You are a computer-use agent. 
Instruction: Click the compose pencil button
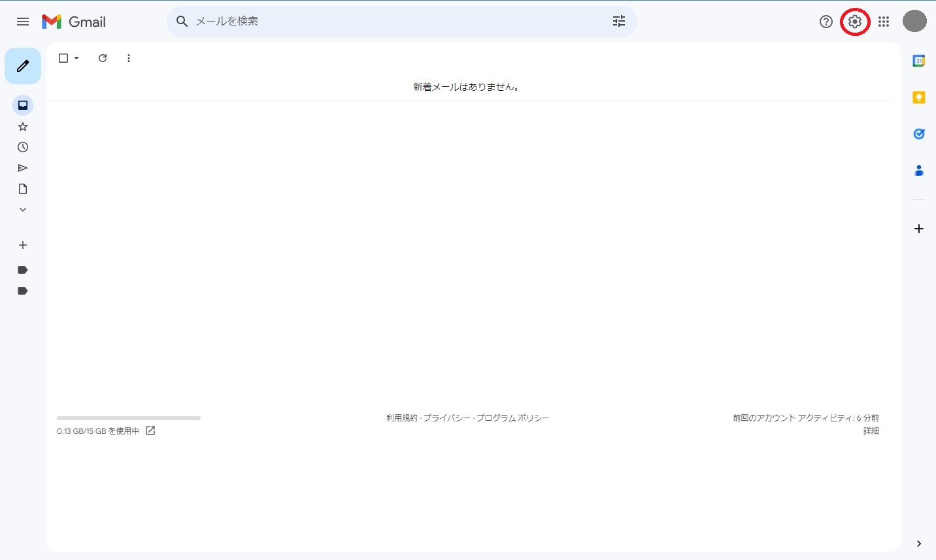coord(23,66)
